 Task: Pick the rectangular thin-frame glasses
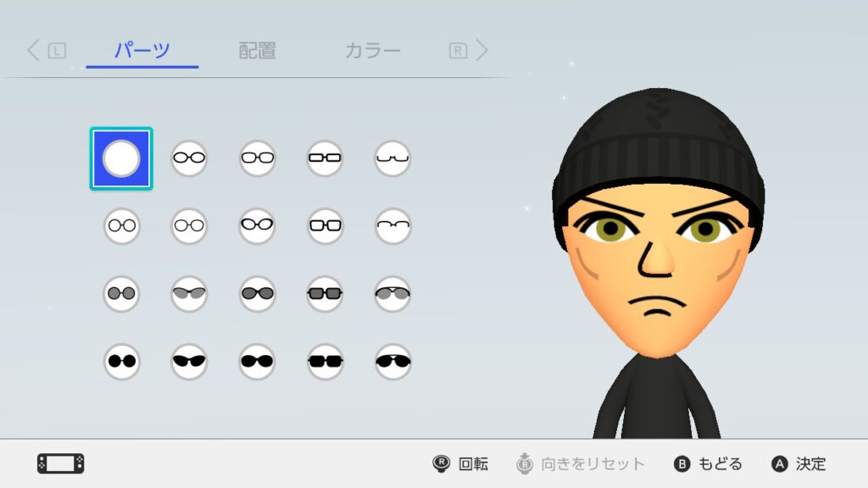325,158
